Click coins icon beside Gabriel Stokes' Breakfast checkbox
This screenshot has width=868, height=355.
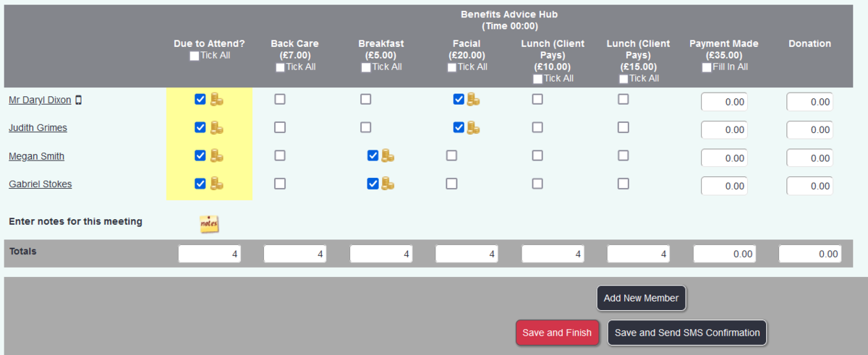coord(388,184)
